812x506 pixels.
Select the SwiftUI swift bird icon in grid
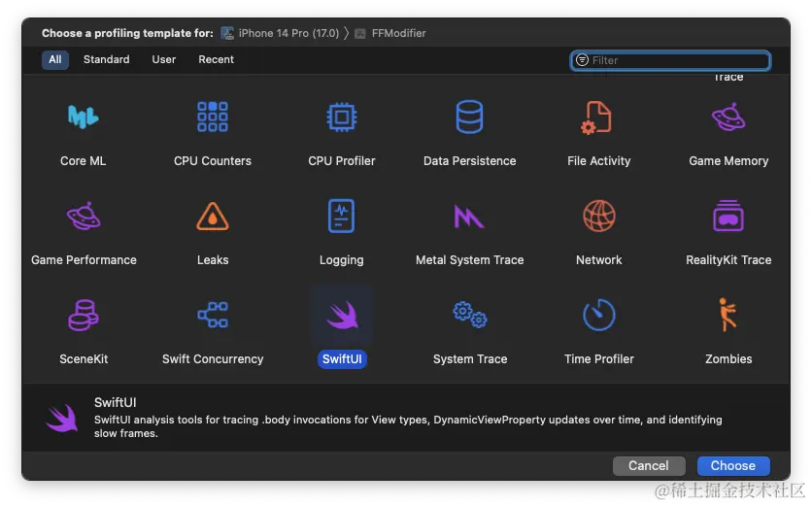342,315
